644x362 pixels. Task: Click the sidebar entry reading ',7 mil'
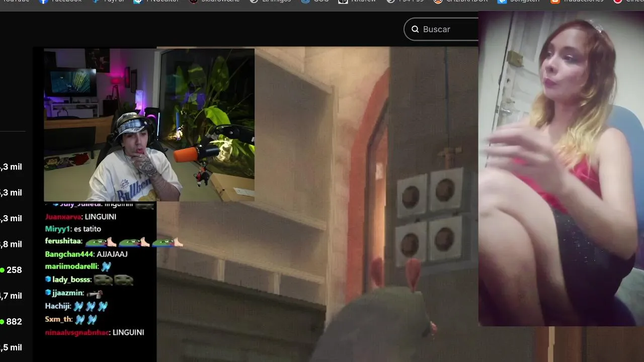11,296
